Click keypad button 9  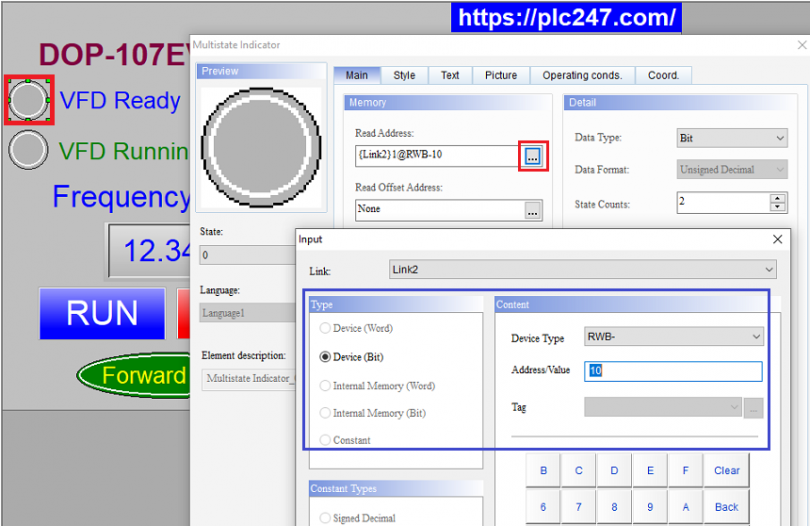point(650,507)
